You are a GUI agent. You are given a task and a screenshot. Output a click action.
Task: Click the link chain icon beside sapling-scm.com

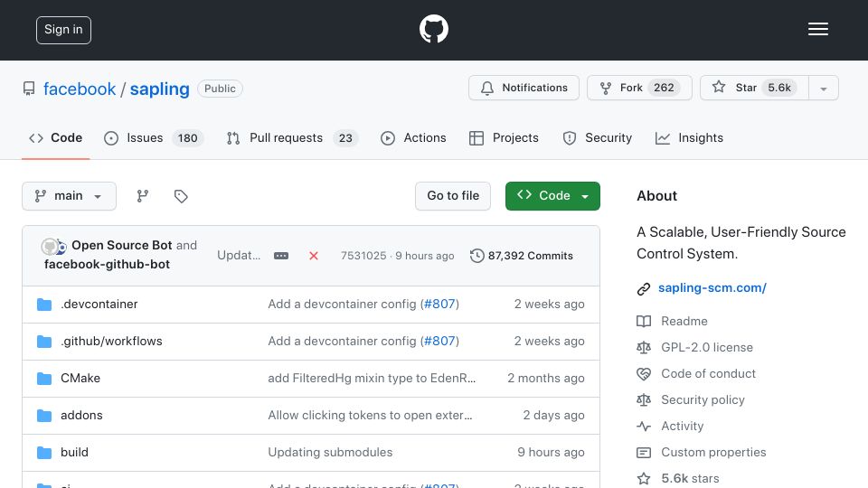(643, 289)
